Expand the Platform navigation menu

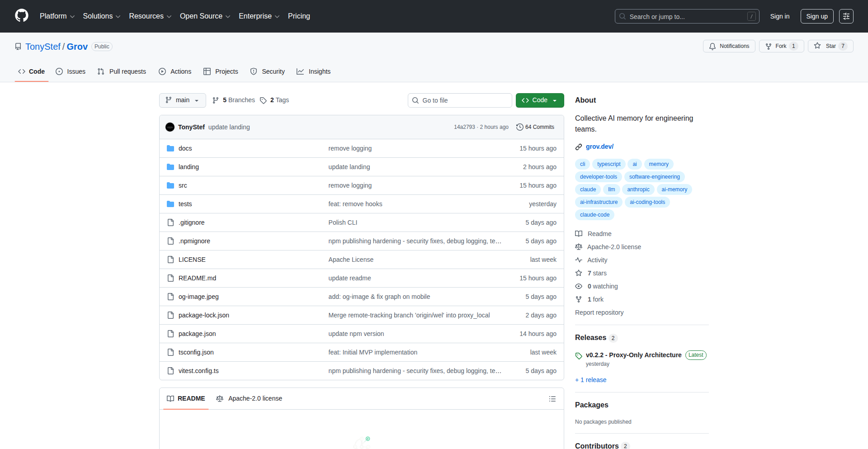(57, 16)
